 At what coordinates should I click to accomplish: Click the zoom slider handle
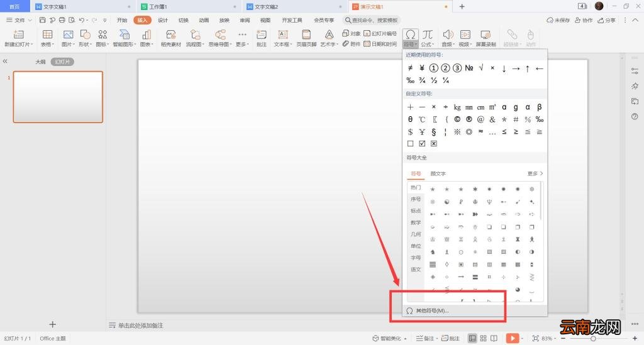pos(593,339)
